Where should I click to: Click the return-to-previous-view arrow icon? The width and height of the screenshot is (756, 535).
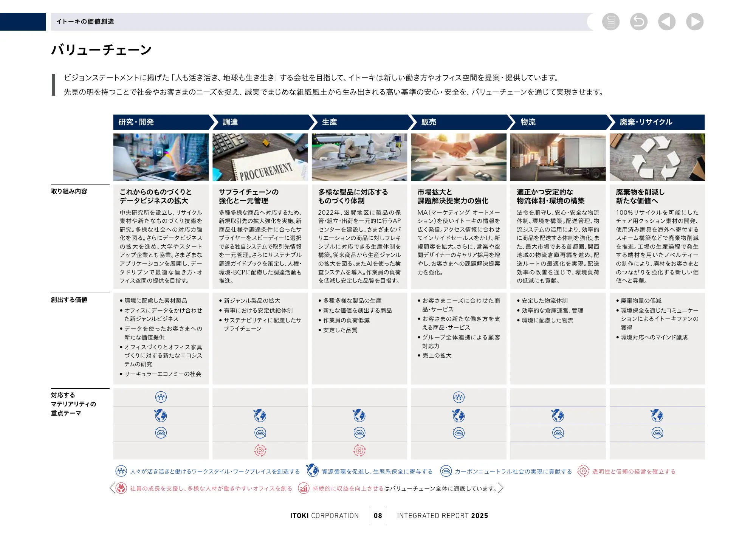click(x=639, y=22)
